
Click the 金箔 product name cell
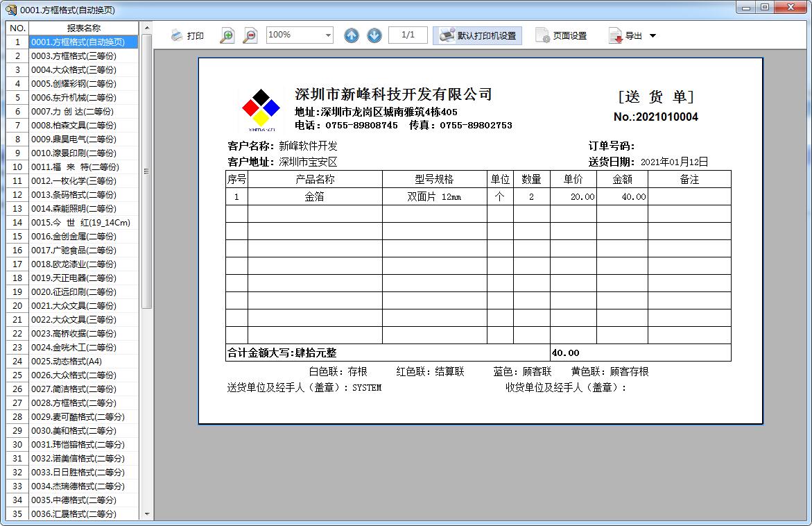(315, 196)
